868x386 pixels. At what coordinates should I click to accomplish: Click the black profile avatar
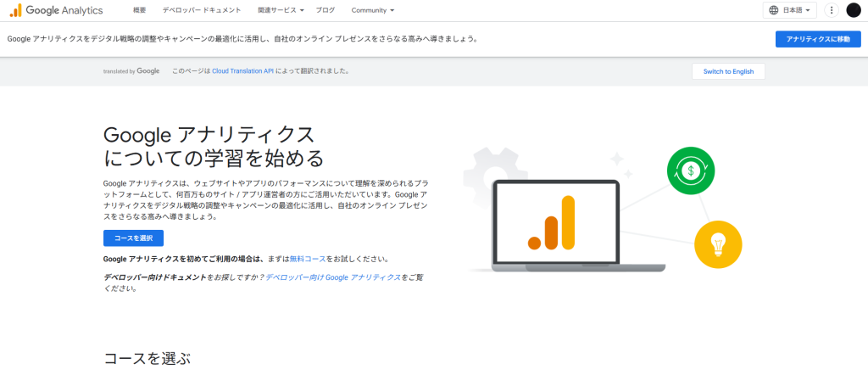point(853,10)
